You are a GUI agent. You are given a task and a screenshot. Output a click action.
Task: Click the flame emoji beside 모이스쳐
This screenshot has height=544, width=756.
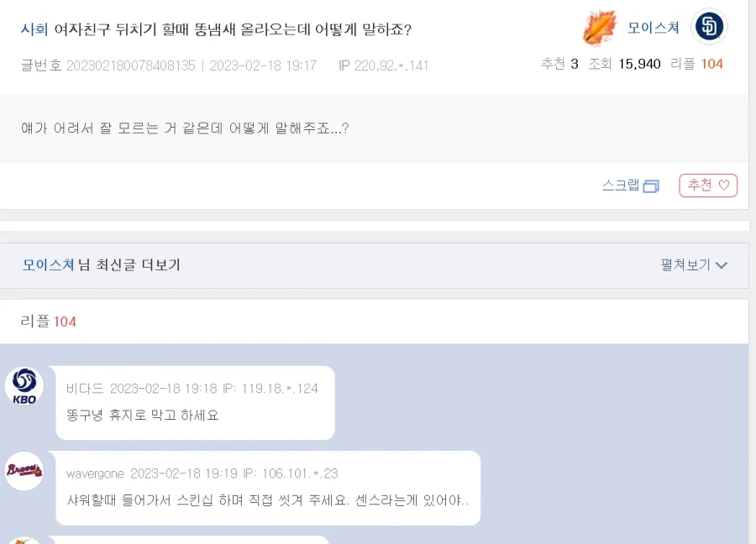[x=598, y=27]
